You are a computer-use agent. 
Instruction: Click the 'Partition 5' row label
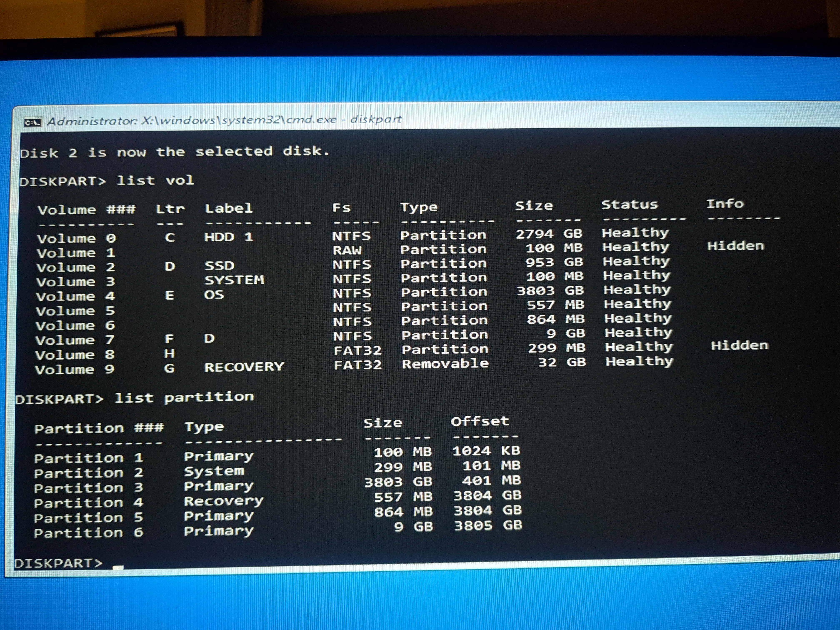pyautogui.click(x=89, y=517)
